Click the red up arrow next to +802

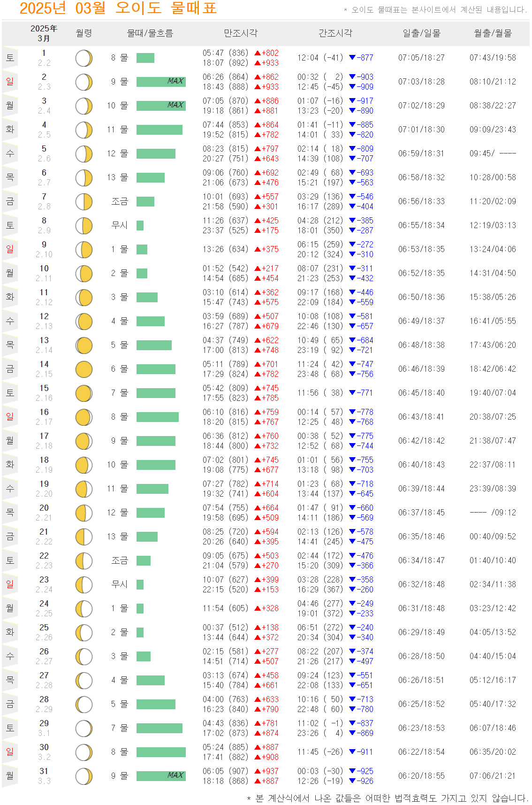pyautogui.click(x=258, y=53)
